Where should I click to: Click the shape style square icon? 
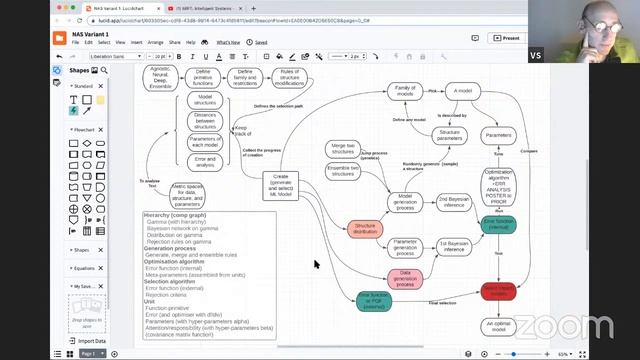[267, 56]
